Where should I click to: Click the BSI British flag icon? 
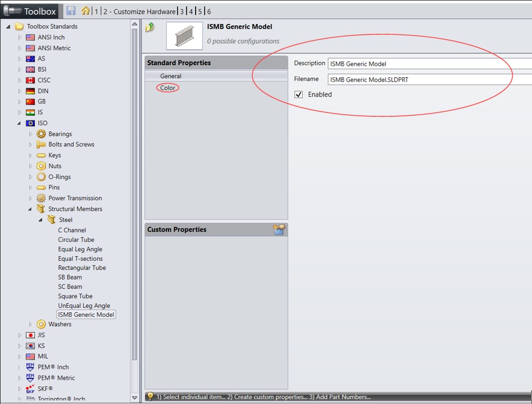[x=30, y=70]
